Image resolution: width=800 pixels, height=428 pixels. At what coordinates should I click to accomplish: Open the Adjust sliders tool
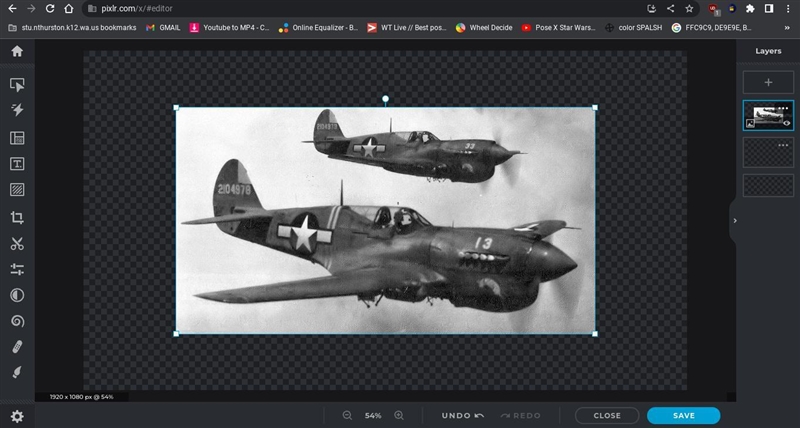[17, 269]
